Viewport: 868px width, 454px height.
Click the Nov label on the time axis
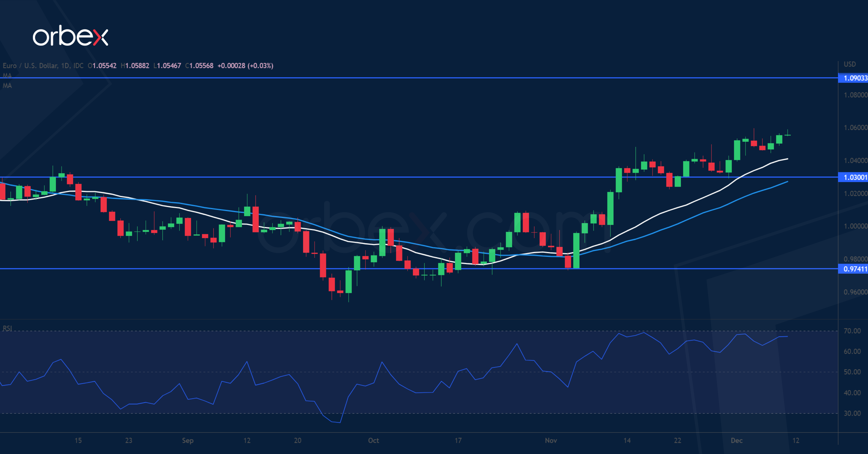551,441
